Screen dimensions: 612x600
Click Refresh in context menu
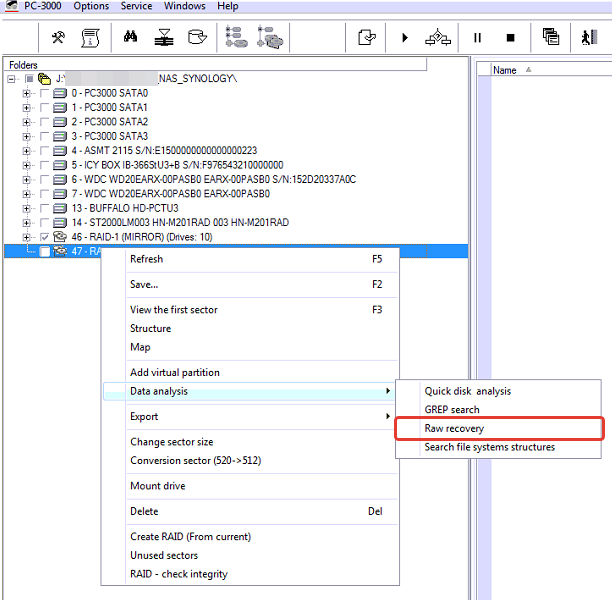pos(250,259)
